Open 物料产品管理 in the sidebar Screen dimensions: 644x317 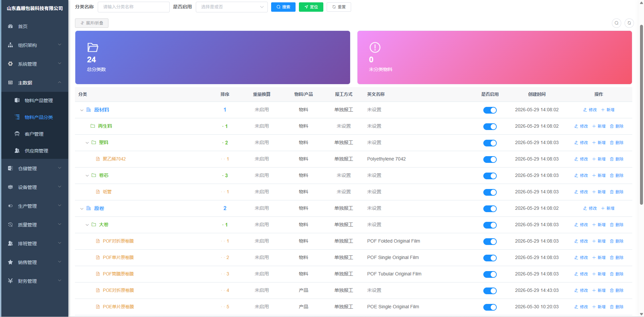point(38,101)
